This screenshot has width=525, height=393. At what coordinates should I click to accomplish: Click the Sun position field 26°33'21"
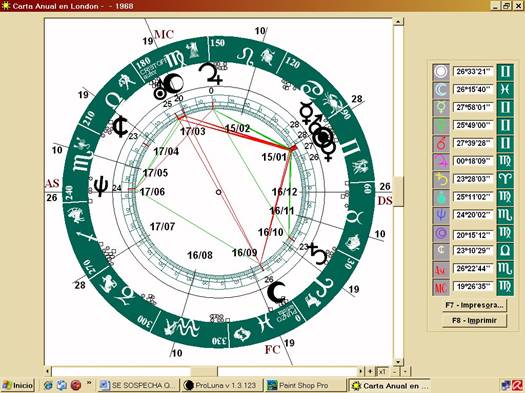pos(473,72)
